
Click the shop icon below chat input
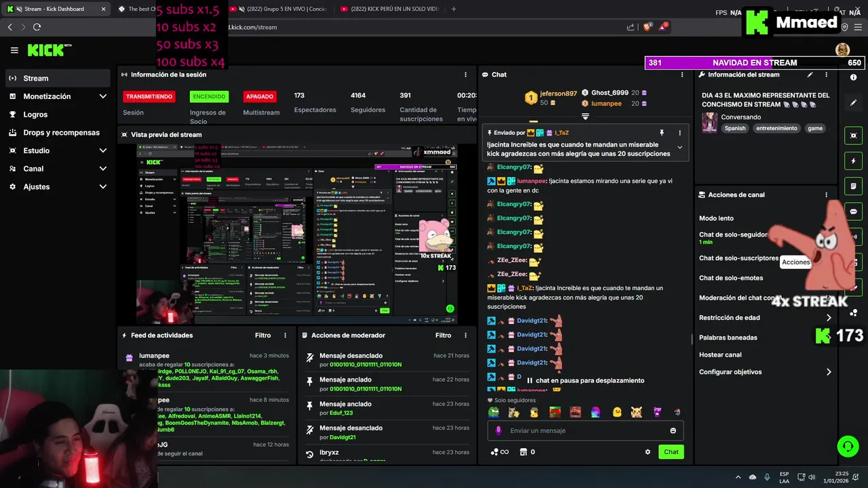[x=523, y=452]
